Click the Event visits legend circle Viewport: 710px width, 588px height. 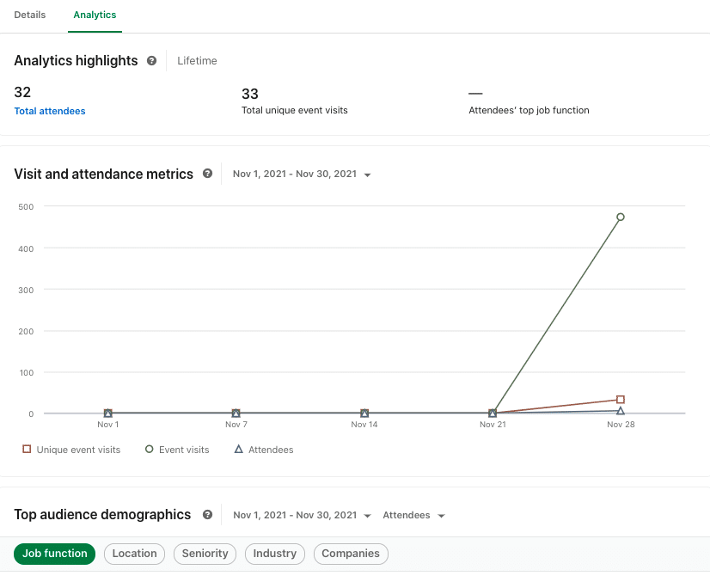click(149, 449)
